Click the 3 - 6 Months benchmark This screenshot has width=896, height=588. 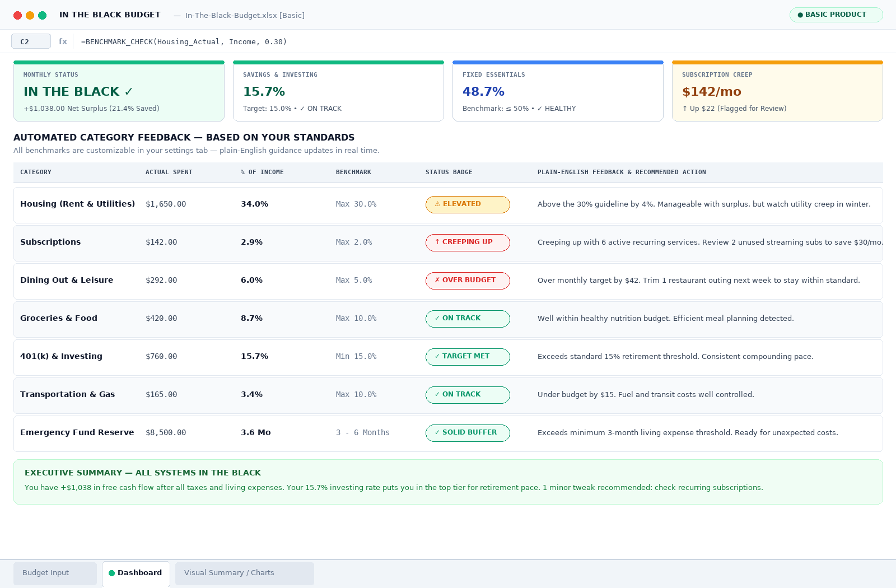(x=363, y=433)
